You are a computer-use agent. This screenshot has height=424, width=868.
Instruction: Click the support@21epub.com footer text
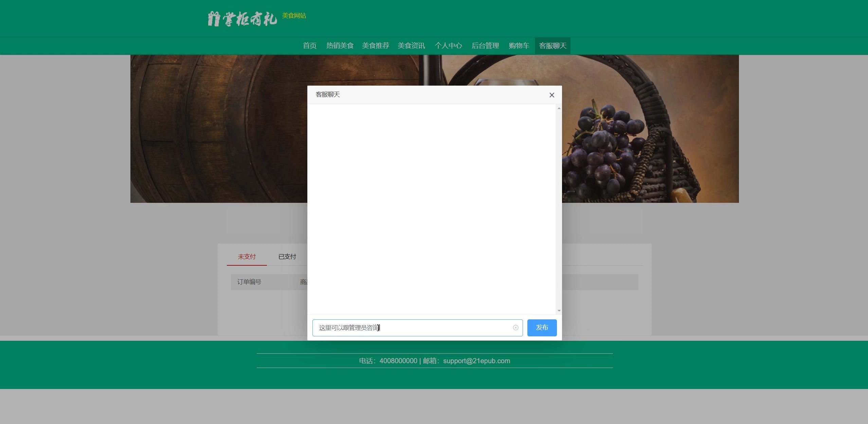point(476,361)
